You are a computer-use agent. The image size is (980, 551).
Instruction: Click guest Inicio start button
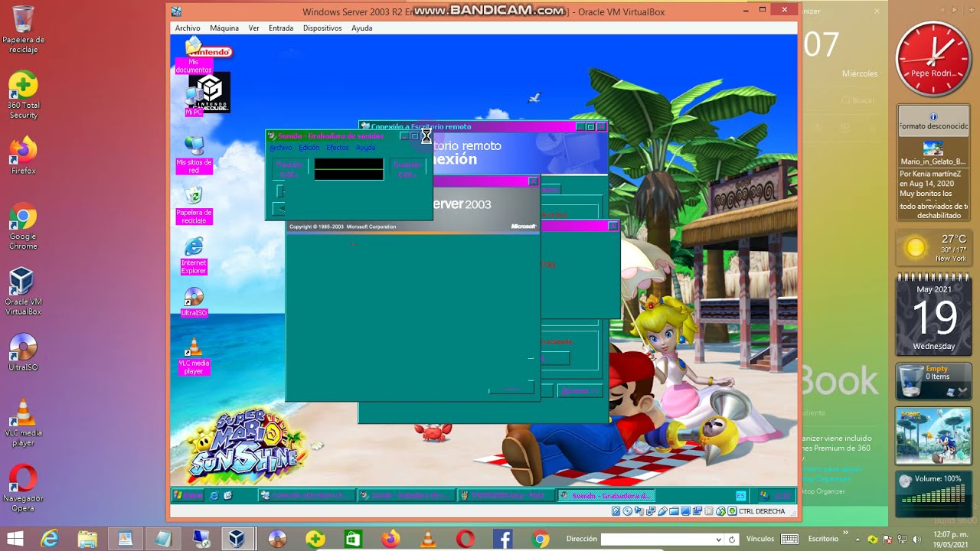click(x=188, y=495)
